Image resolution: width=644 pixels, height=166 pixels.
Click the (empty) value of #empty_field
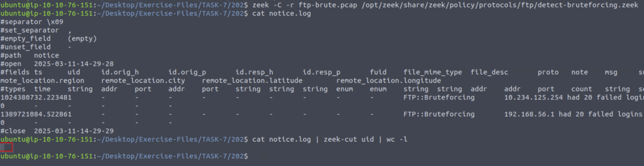82,39
